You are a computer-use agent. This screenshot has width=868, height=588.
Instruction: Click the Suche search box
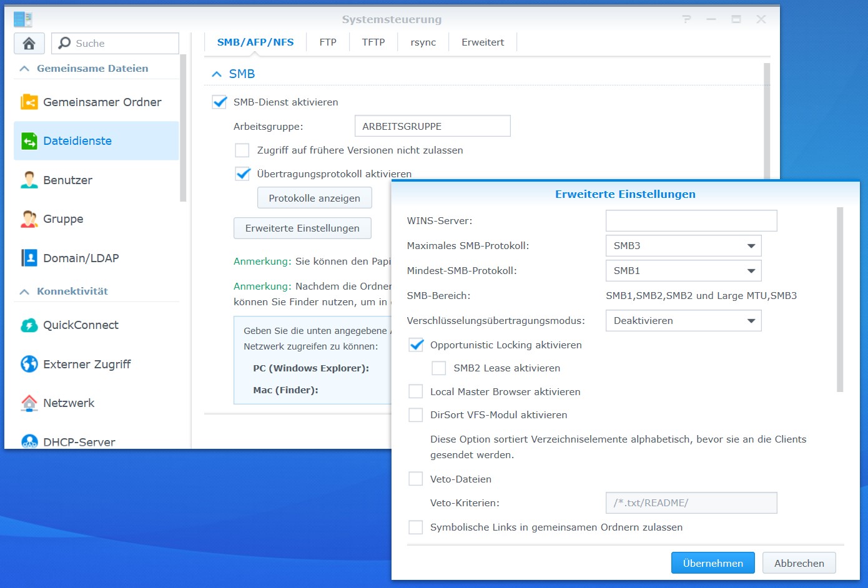(x=115, y=43)
